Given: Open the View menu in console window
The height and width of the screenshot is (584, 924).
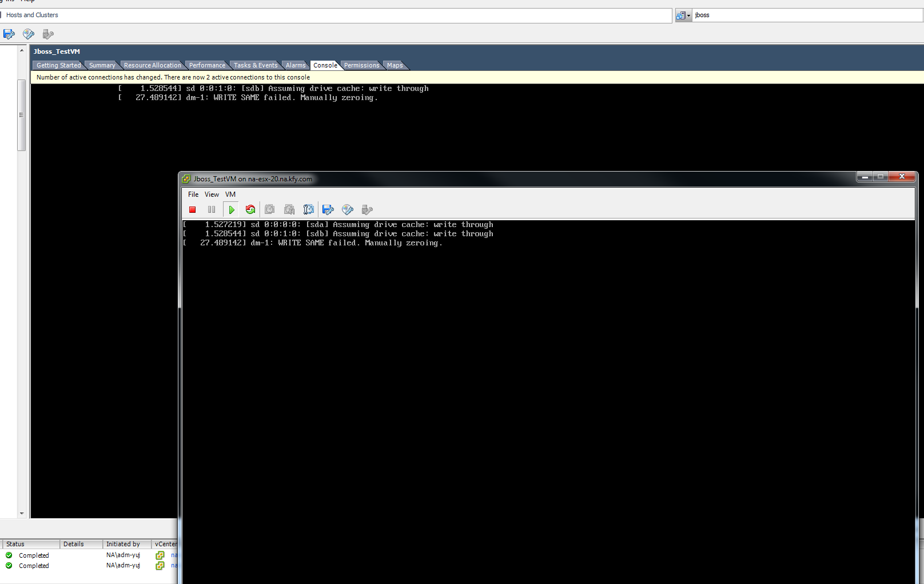Looking at the screenshot, I should [212, 194].
